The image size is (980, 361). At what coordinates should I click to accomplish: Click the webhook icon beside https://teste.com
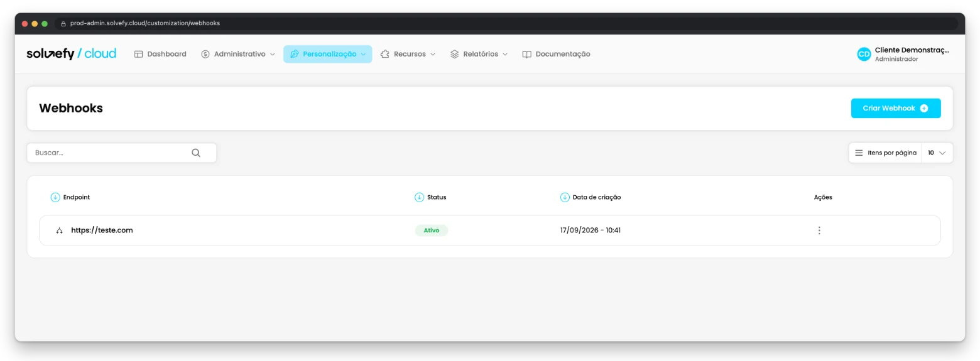60,230
